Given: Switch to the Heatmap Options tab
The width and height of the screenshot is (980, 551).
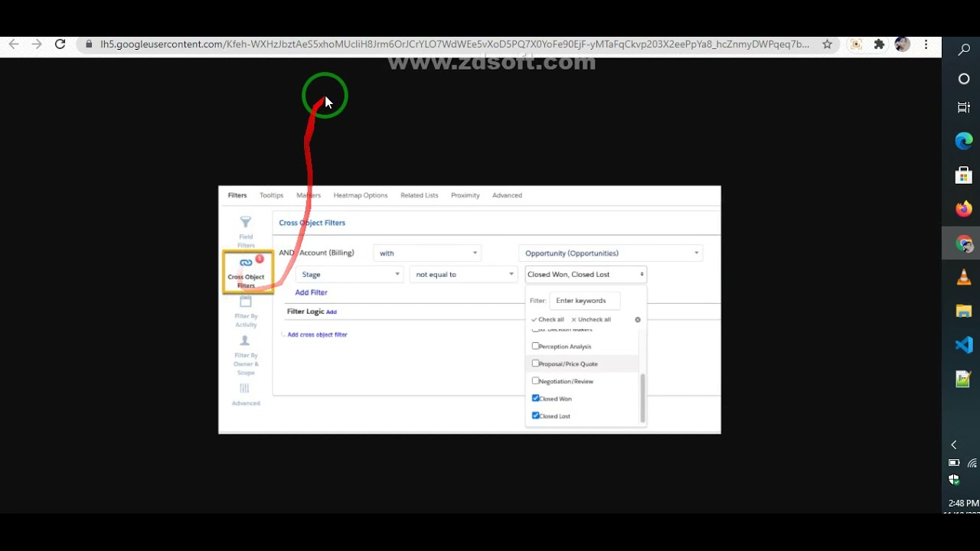Looking at the screenshot, I should click(361, 195).
